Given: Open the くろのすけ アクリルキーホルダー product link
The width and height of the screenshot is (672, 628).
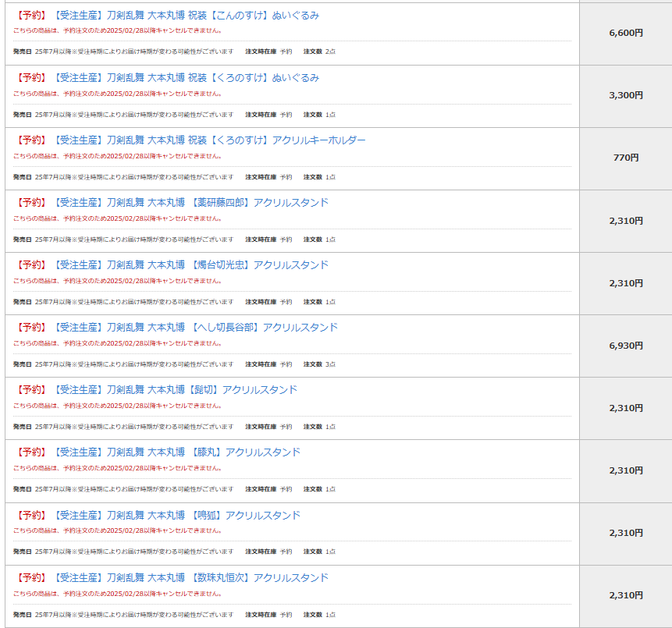Looking at the screenshot, I should coord(210,140).
